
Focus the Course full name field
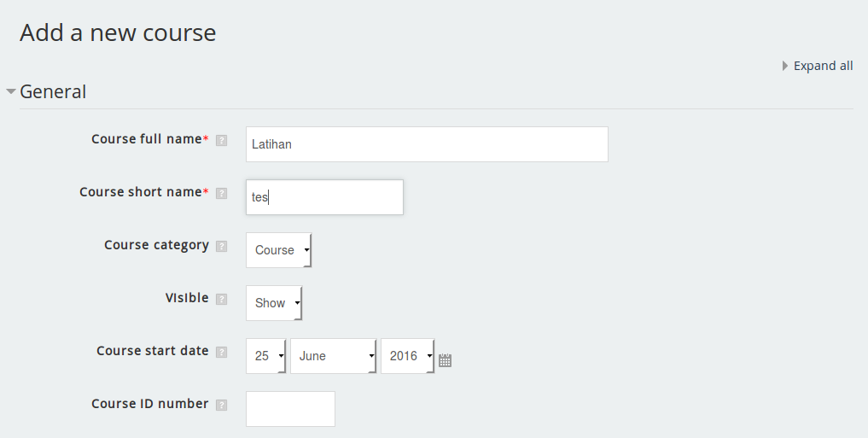[427, 144]
